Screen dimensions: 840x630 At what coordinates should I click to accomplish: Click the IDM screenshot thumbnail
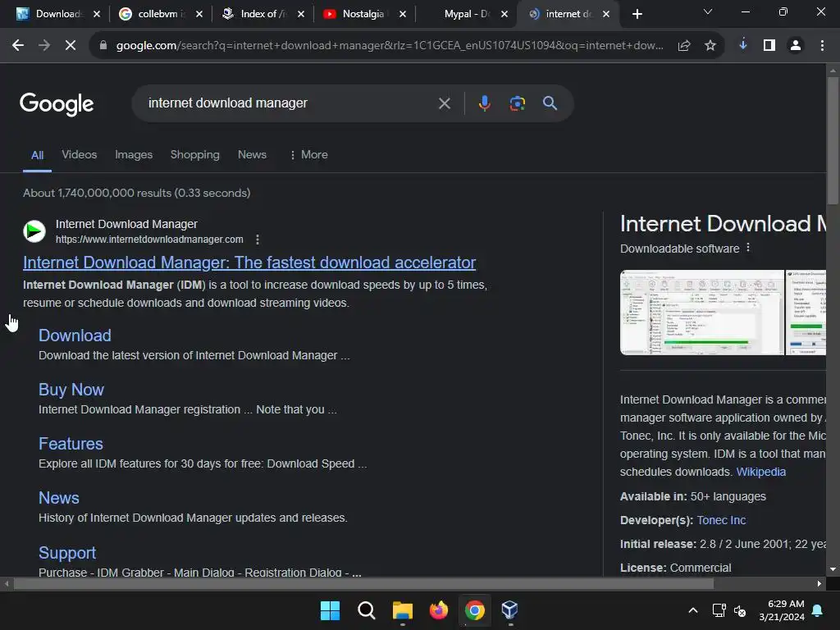pyautogui.click(x=702, y=313)
